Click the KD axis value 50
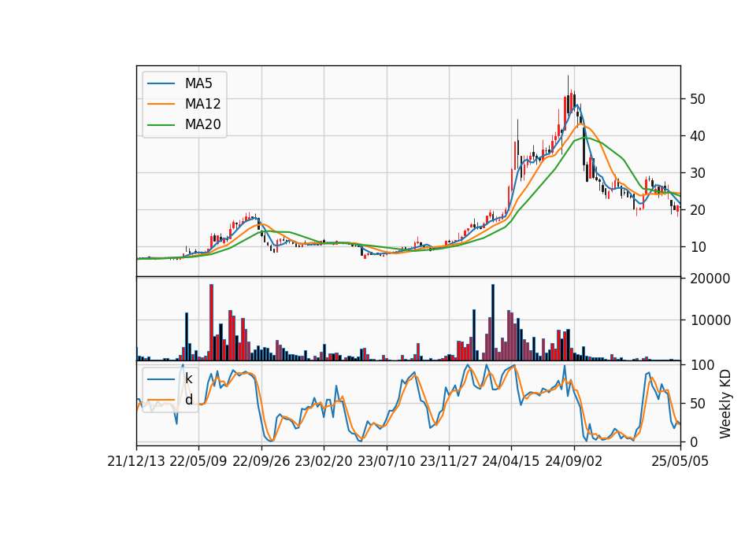Screen dimensions: 756x543 [x=698, y=404]
